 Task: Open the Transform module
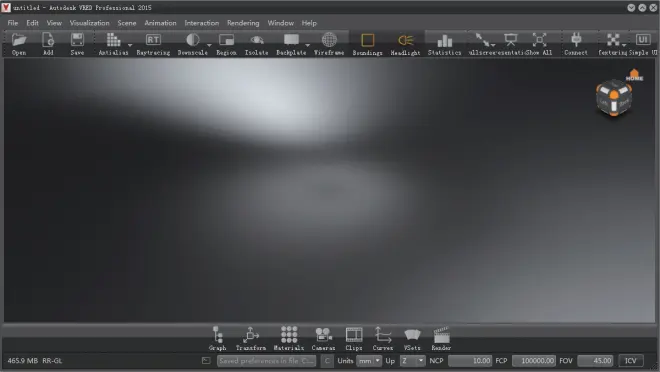250,339
